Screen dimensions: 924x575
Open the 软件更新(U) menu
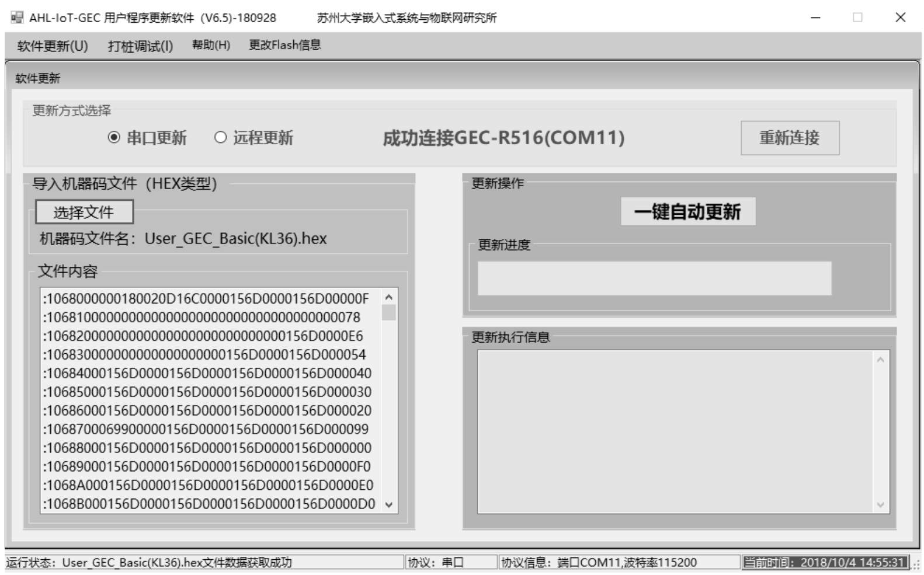tap(53, 46)
